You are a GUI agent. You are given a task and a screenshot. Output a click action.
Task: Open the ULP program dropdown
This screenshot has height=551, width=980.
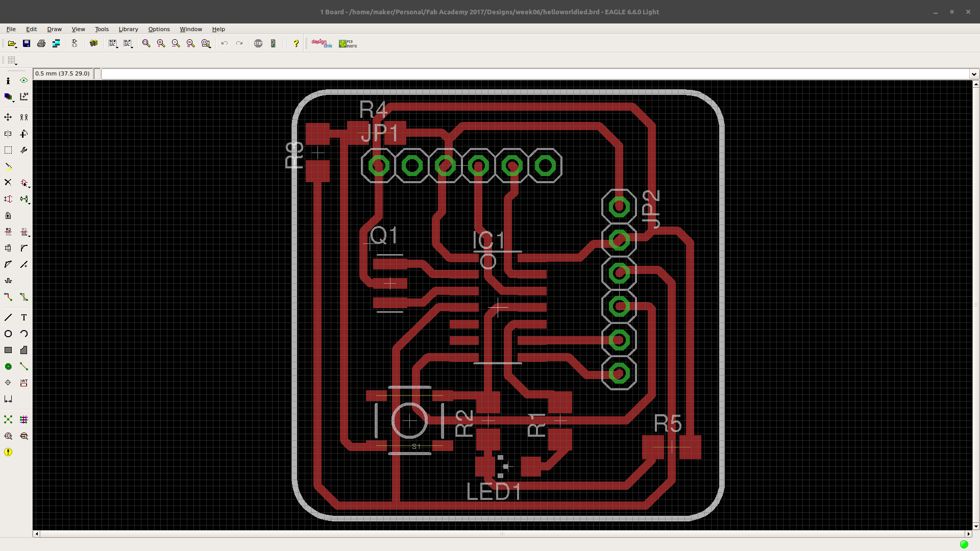128,44
